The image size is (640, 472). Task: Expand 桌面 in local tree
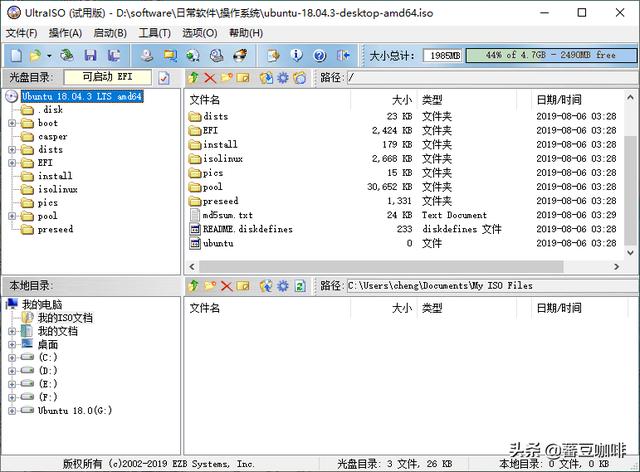point(12,345)
